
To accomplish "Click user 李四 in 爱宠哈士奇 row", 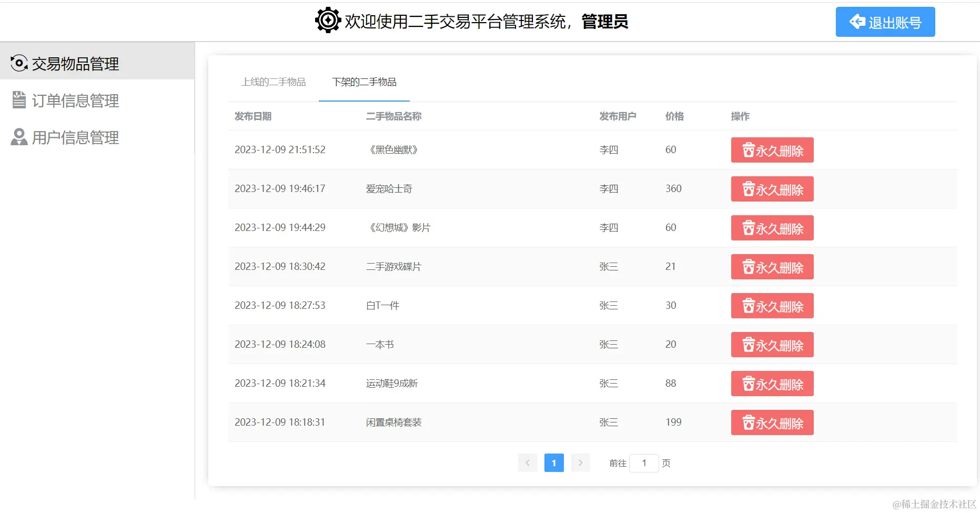I will point(609,189).
